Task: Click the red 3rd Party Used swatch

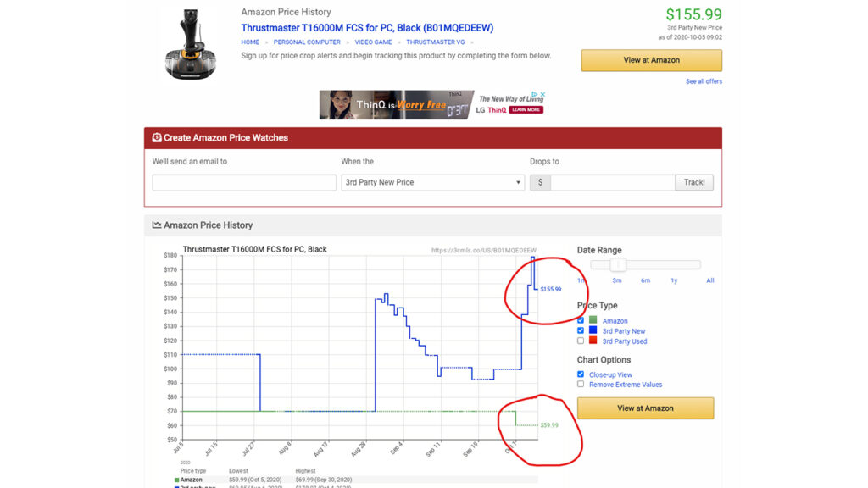Action: coord(593,341)
